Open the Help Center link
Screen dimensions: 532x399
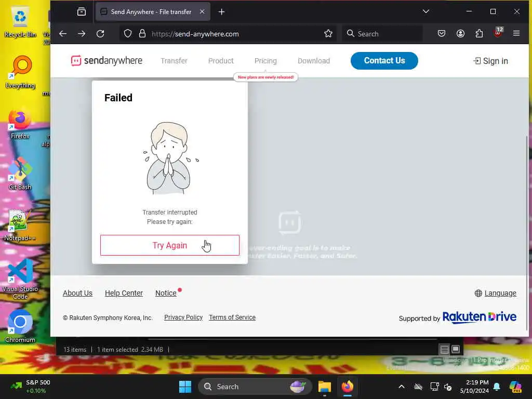tap(124, 293)
